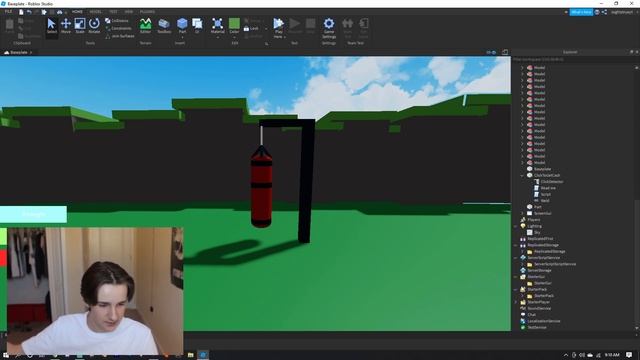Select the Chat service in Explorer
The width and height of the screenshot is (640, 360).
pyautogui.click(x=531, y=315)
